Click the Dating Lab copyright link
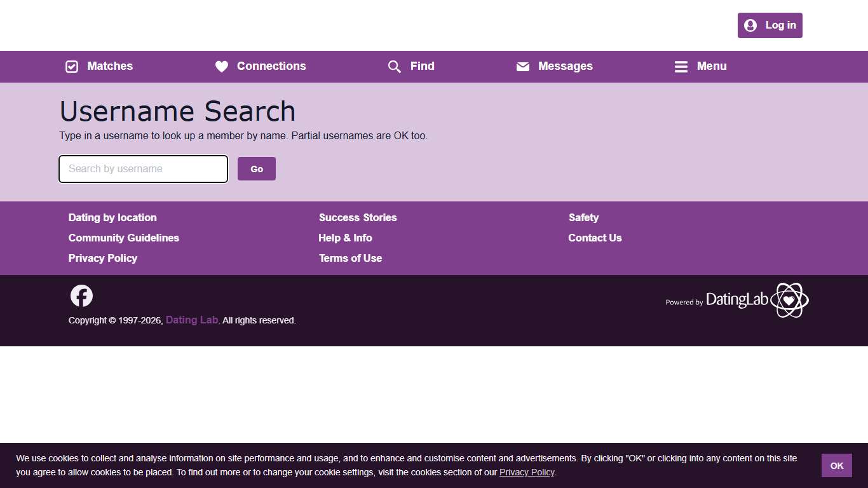Image resolution: width=868 pixels, height=488 pixels. tap(192, 320)
